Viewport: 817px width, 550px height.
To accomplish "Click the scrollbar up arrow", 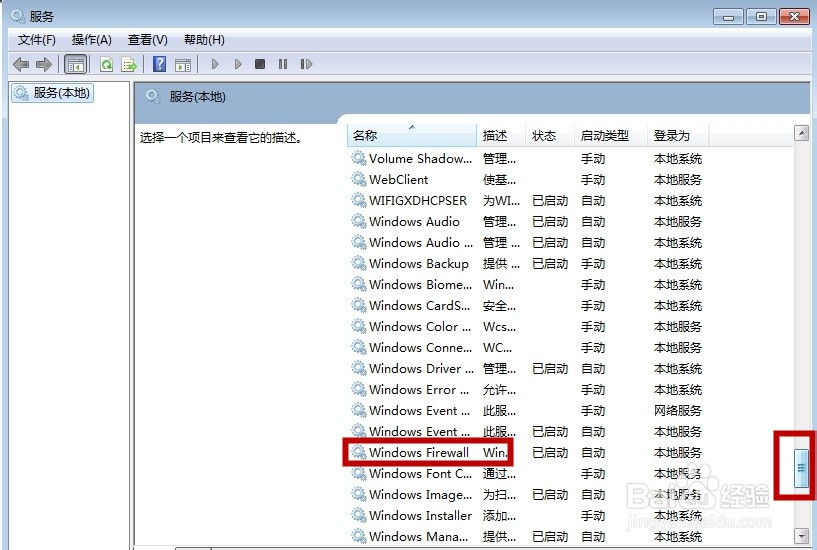I will click(x=801, y=133).
